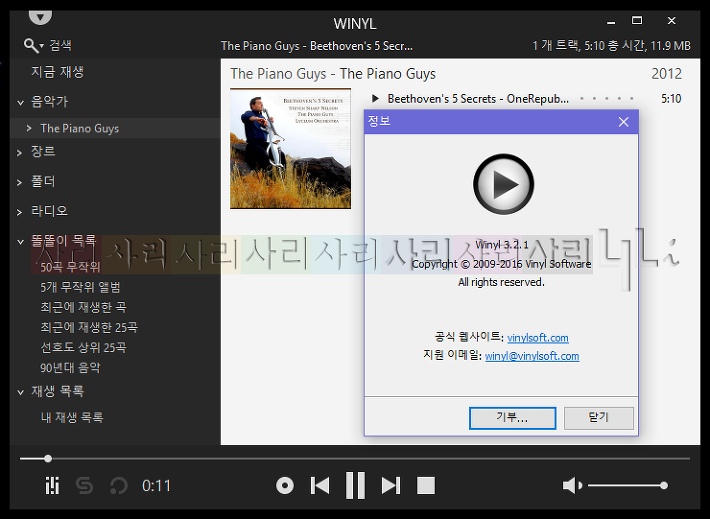Open the 내 재생 목록 playlist

click(72, 417)
